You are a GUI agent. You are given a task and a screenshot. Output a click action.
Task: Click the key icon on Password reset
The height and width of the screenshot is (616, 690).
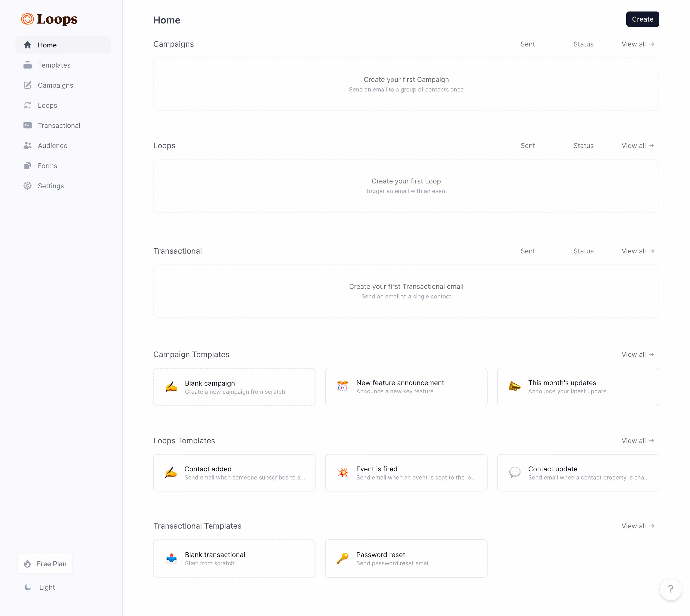(343, 559)
